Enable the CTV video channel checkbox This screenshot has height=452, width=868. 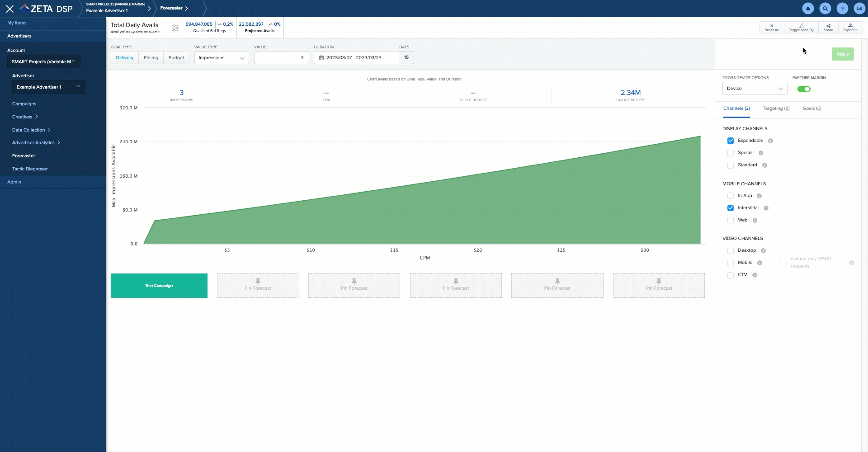pyautogui.click(x=730, y=275)
